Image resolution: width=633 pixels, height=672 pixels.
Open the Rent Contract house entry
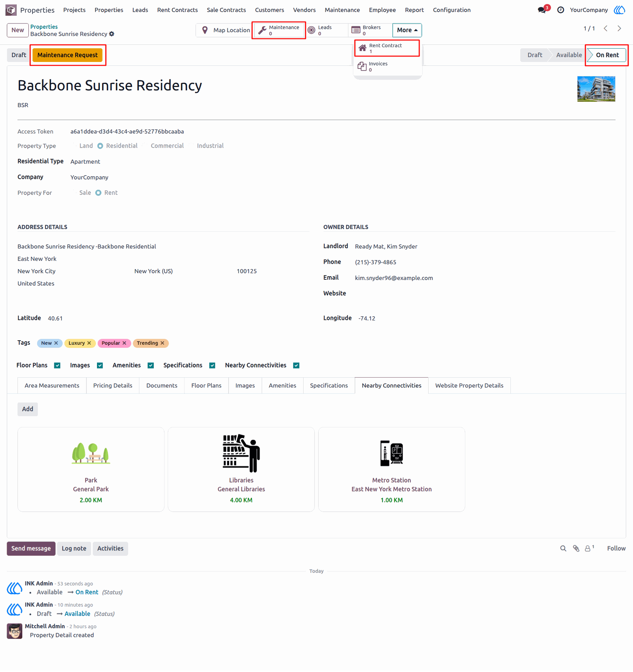click(x=387, y=48)
